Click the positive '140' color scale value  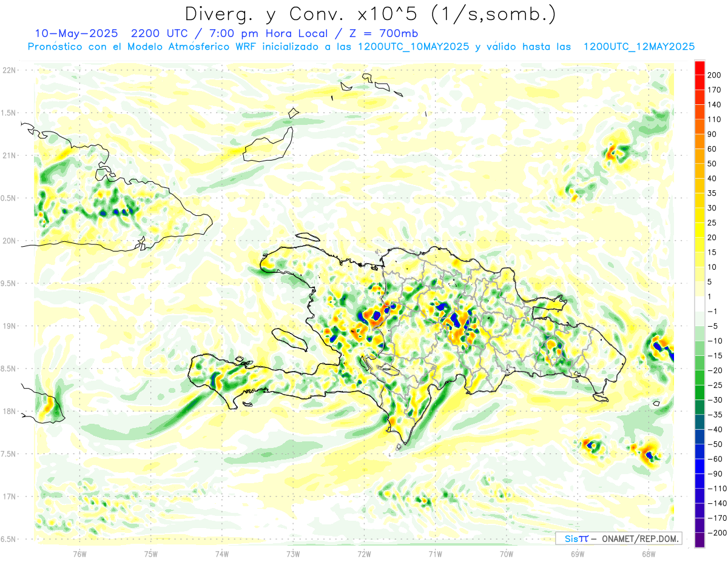click(715, 104)
